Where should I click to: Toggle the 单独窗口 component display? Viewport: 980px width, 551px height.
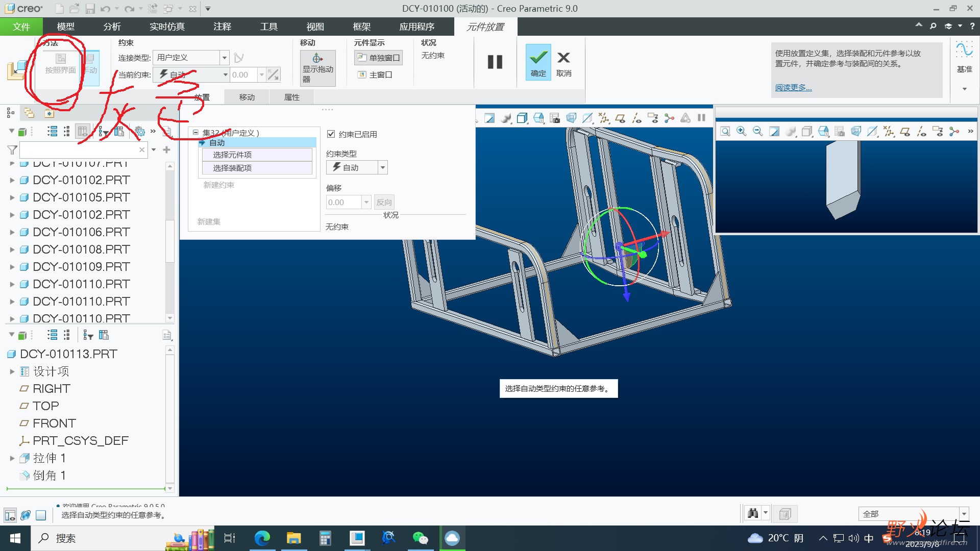(x=378, y=58)
